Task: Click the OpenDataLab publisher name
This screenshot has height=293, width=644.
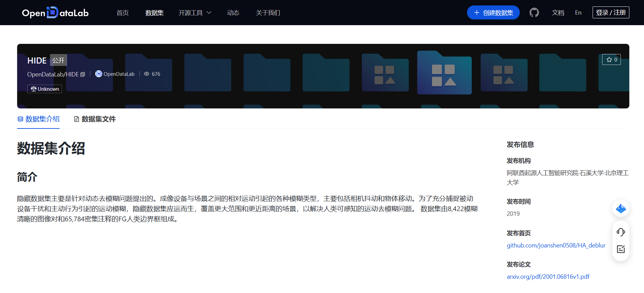Action: point(119,74)
